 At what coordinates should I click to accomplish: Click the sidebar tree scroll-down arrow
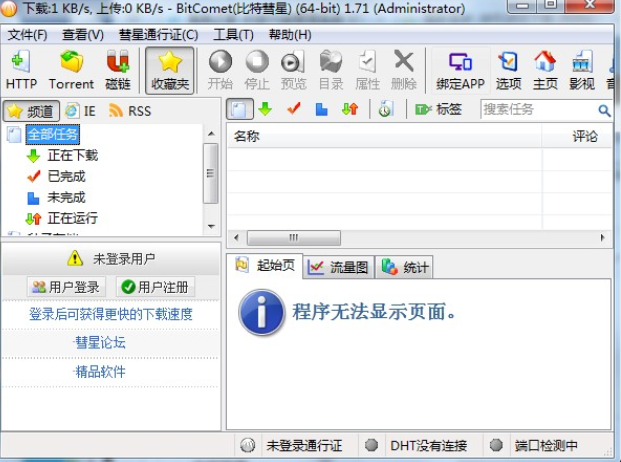click(x=211, y=226)
